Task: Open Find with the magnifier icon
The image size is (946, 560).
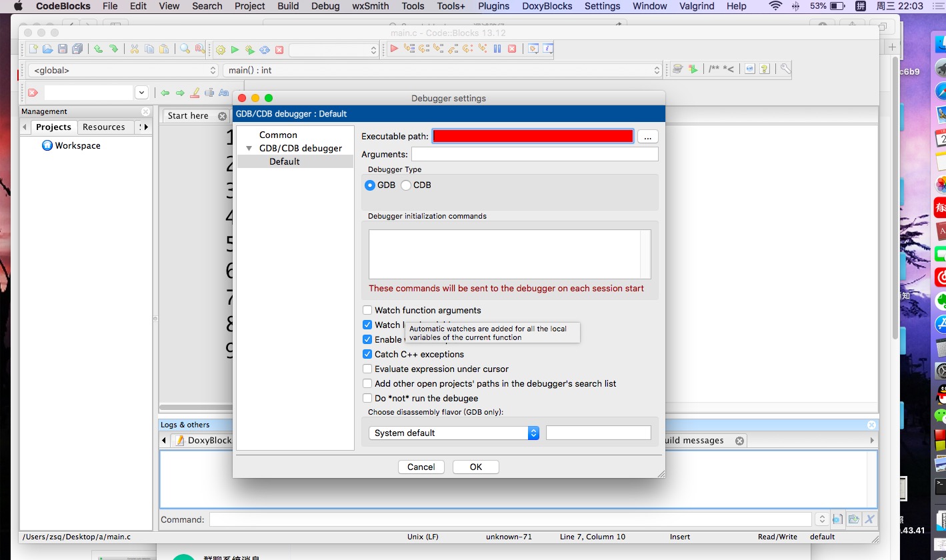Action: click(185, 49)
